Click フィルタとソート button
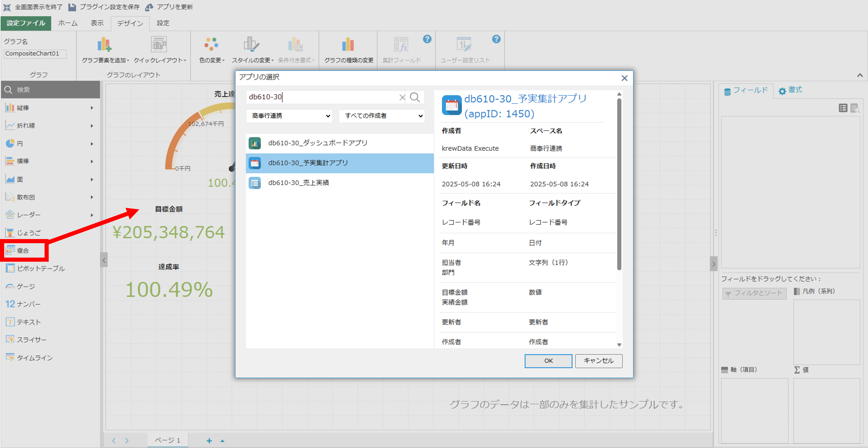This screenshot has width=868, height=448. click(754, 293)
